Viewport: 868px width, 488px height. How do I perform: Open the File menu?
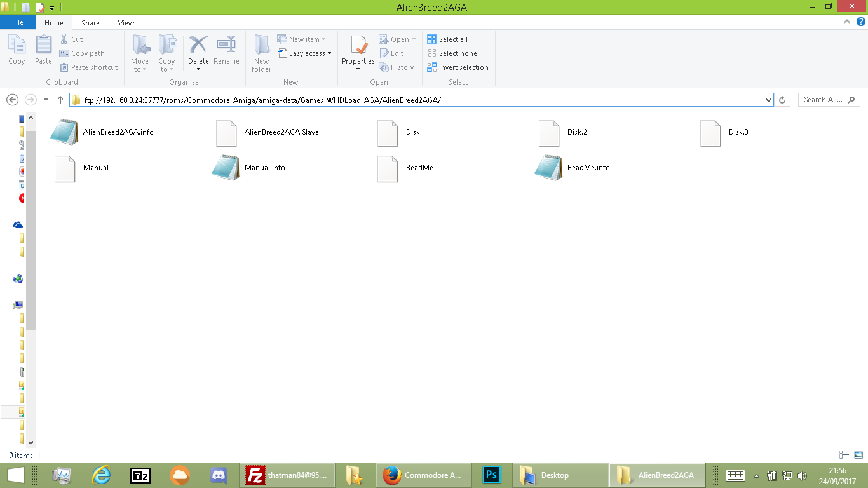click(18, 22)
